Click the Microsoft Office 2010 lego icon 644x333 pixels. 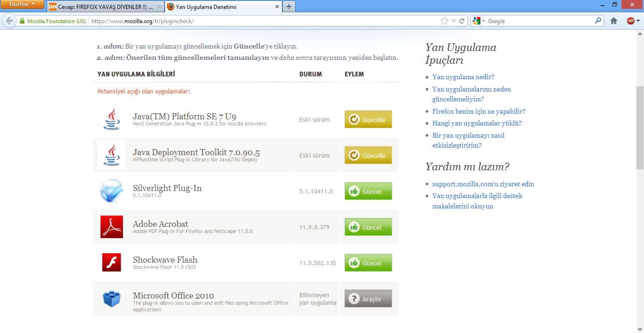coord(112,299)
